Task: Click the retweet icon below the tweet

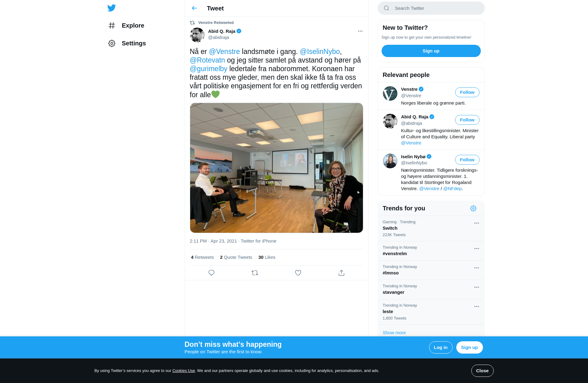Action: click(x=255, y=273)
